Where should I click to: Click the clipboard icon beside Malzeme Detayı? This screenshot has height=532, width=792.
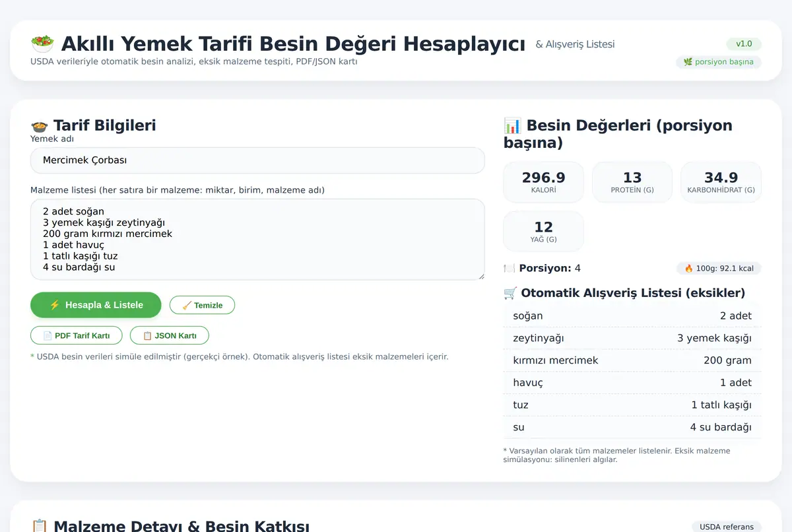(40, 526)
